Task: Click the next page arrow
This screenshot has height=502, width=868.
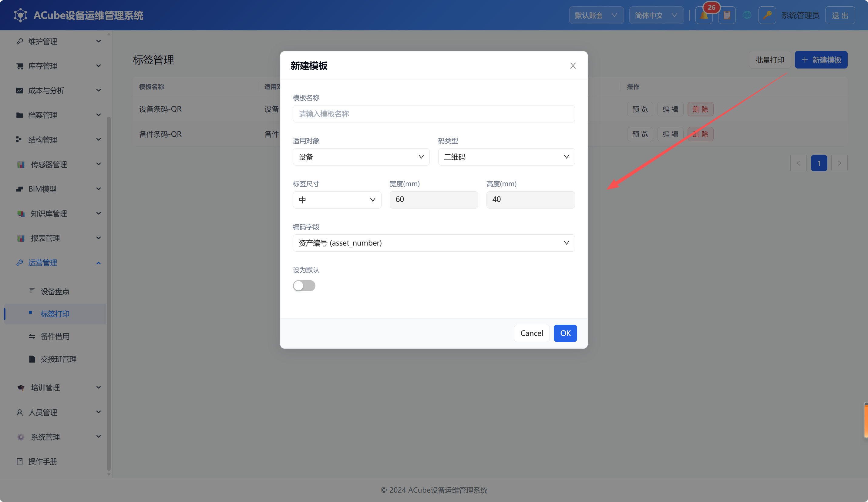Action: (839, 163)
